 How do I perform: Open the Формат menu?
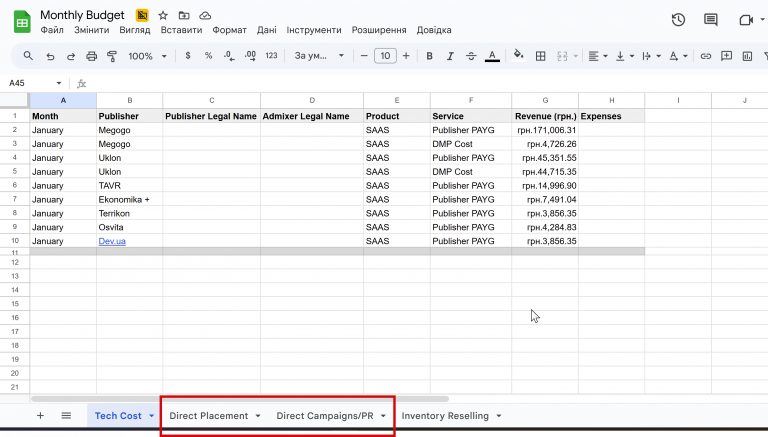[229, 30]
